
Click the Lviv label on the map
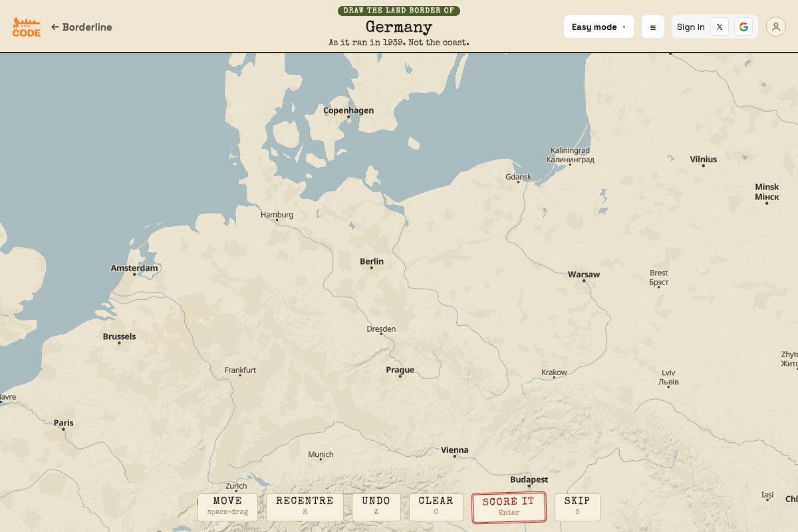(x=668, y=377)
